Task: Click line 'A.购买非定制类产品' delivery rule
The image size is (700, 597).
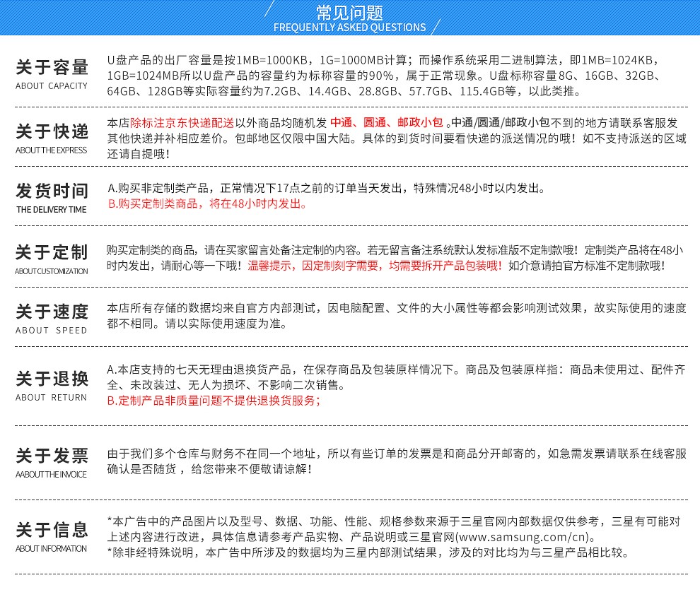Action: (x=327, y=189)
